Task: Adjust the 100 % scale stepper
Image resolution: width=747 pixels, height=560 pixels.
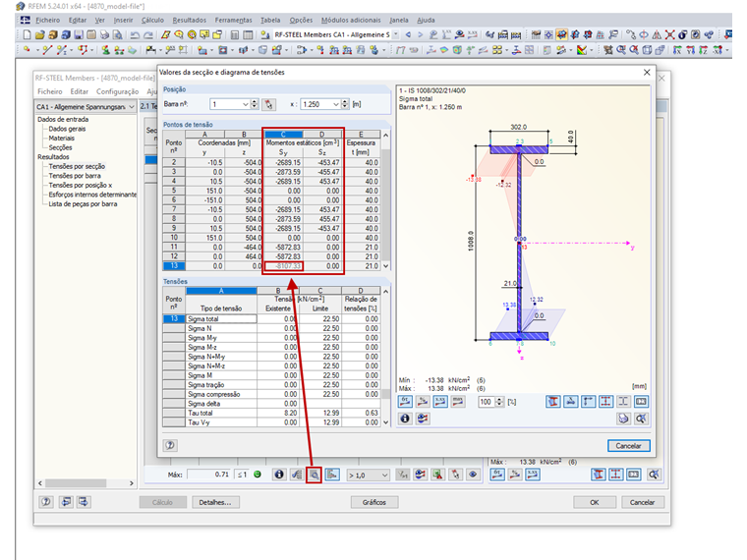Action: click(x=499, y=402)
